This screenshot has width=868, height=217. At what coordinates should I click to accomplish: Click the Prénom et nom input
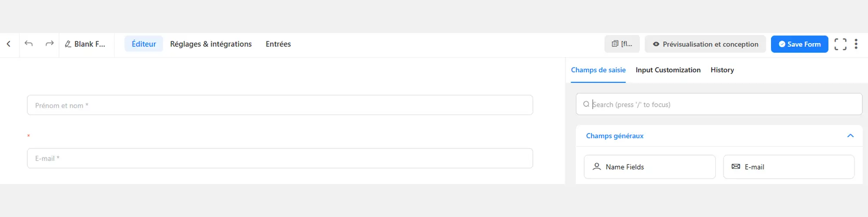coord(280,105)
